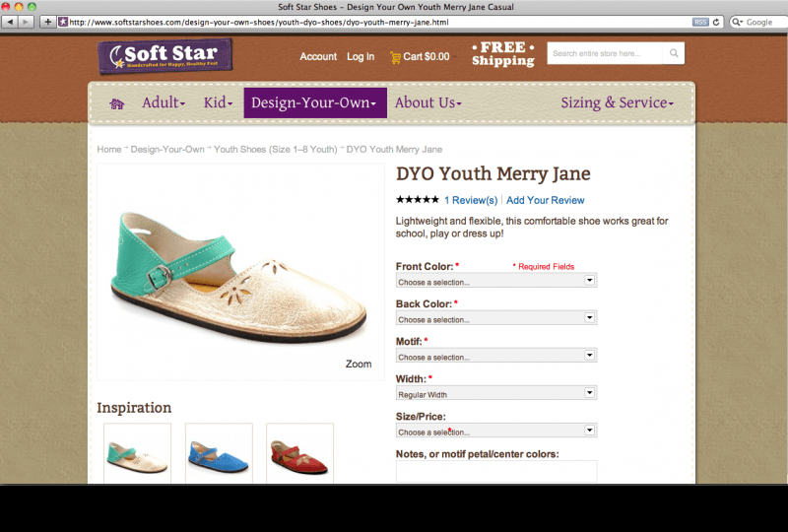Click the notes or motif colors text field
Screen dimensions: 788x532
[495, 471]
